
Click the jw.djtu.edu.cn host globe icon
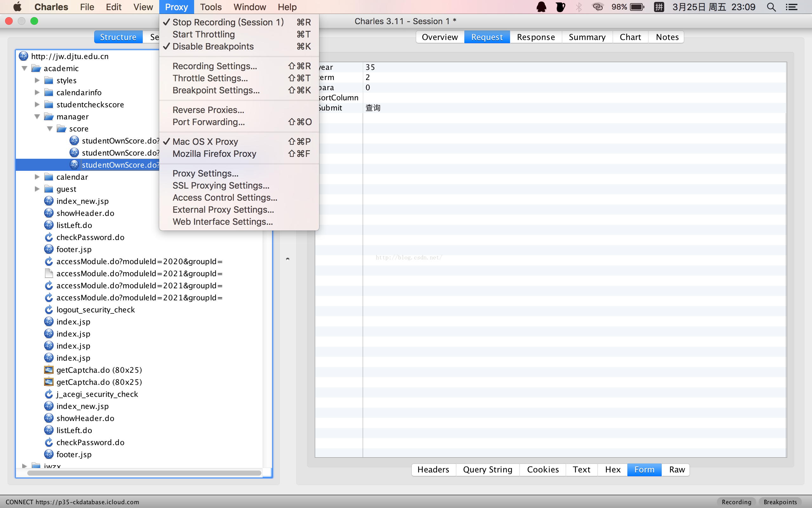tap(23, 56)
